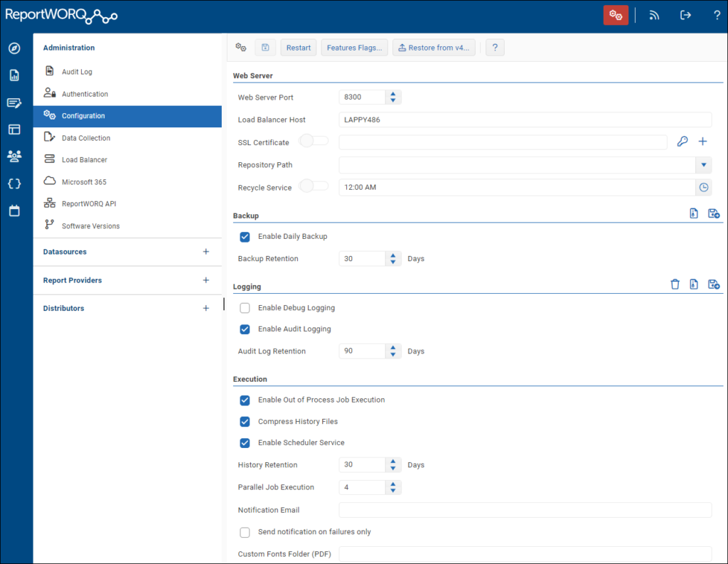Click the clock icon for Recycle Service

[x=703, y=187]
